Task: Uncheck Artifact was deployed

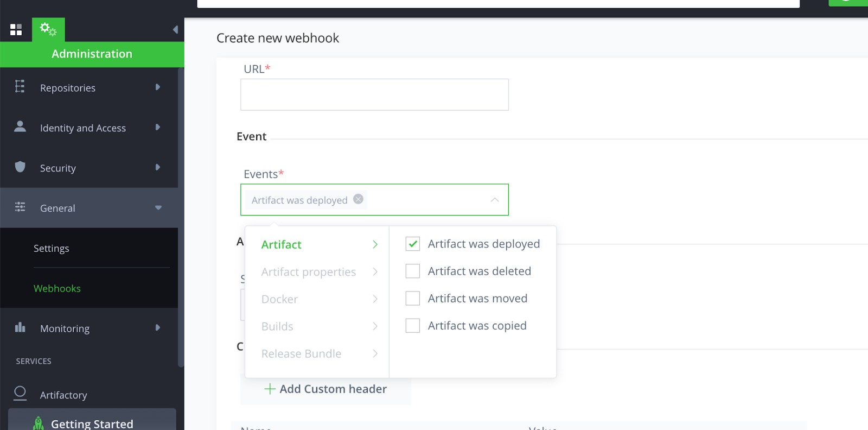Action: pos(412,243)
